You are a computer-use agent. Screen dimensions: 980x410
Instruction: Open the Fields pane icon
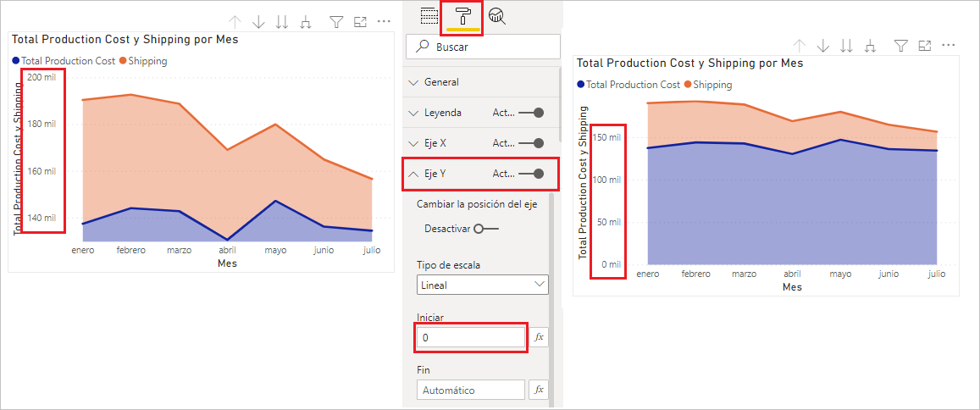429,15
